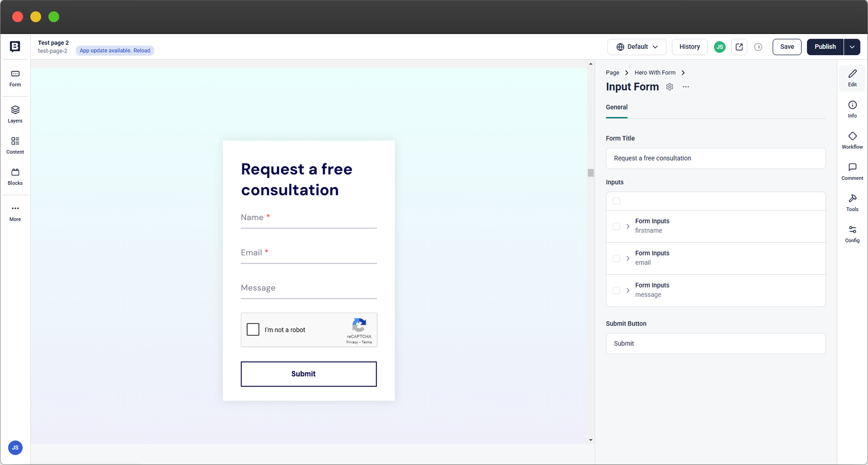Open the JS user profile avatar at bottom left

click(15, 447)
